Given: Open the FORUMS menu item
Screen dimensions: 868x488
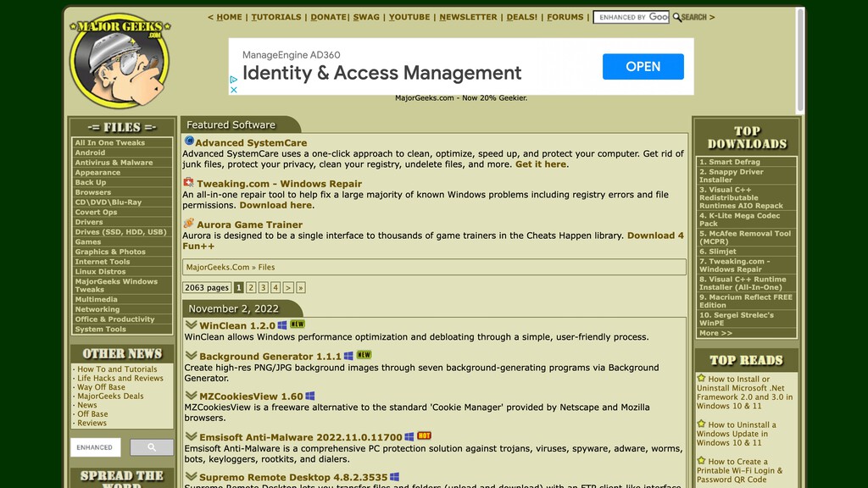Looking at the screenshot, I should pos(565,17).
